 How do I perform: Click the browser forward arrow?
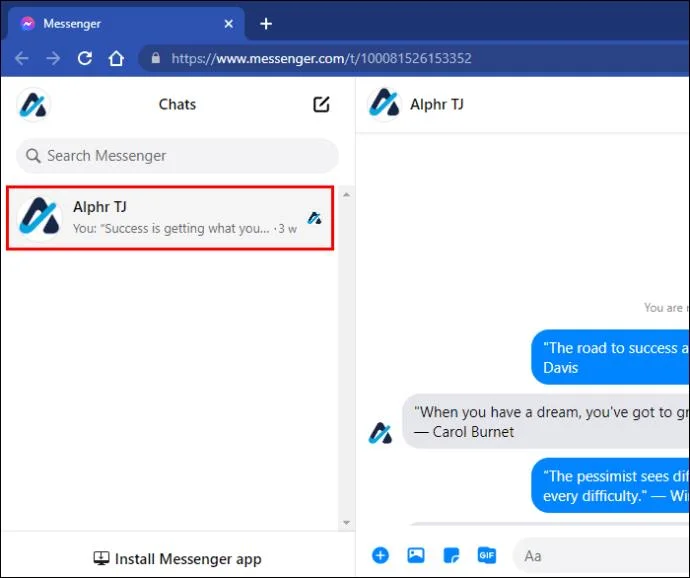53,58
